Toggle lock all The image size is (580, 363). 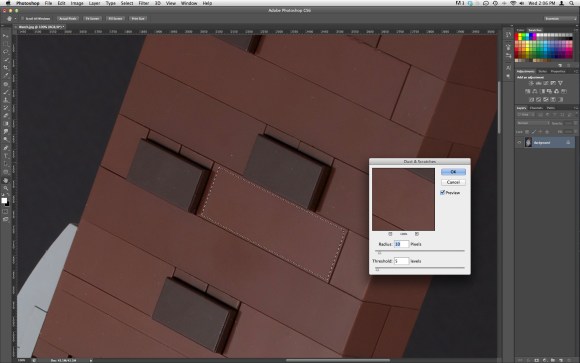[547, 132]
